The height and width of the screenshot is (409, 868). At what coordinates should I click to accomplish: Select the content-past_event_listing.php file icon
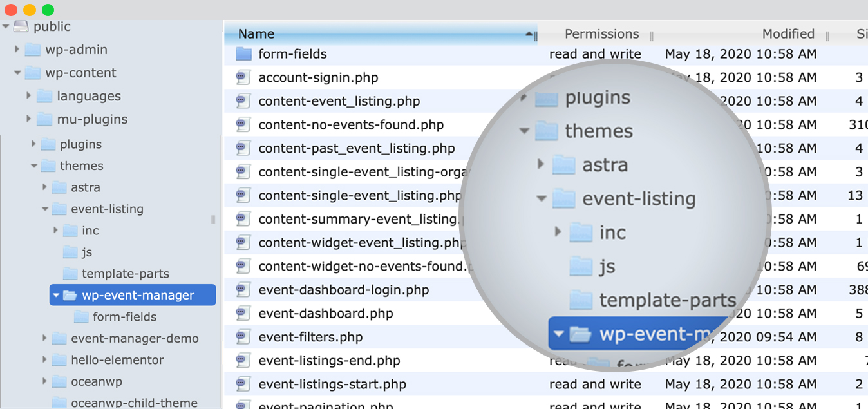pyautogui.click(x=243, y=149)
